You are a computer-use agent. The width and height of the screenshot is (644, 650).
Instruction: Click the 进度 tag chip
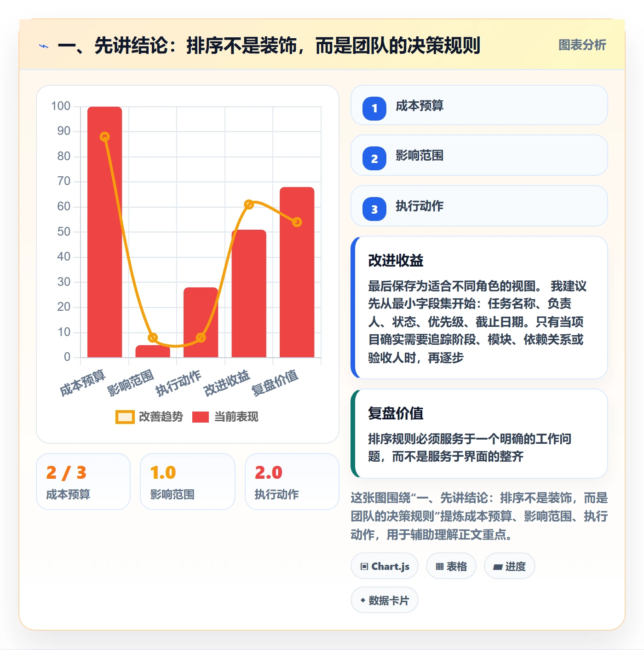click(x=510, y=566)
